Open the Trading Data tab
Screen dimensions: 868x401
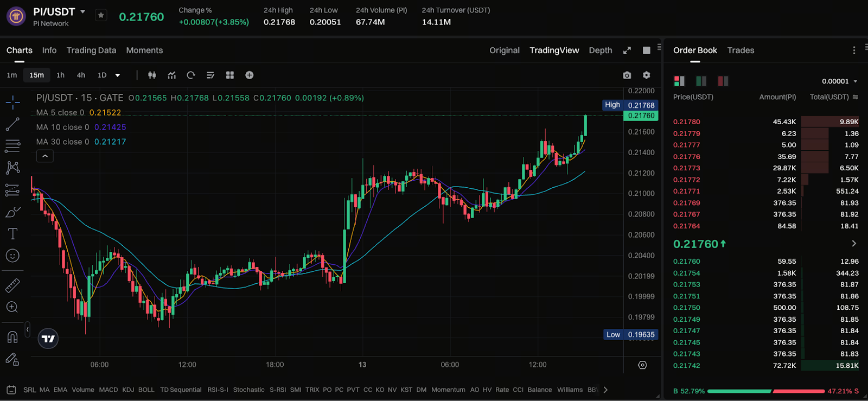(91, 50)
